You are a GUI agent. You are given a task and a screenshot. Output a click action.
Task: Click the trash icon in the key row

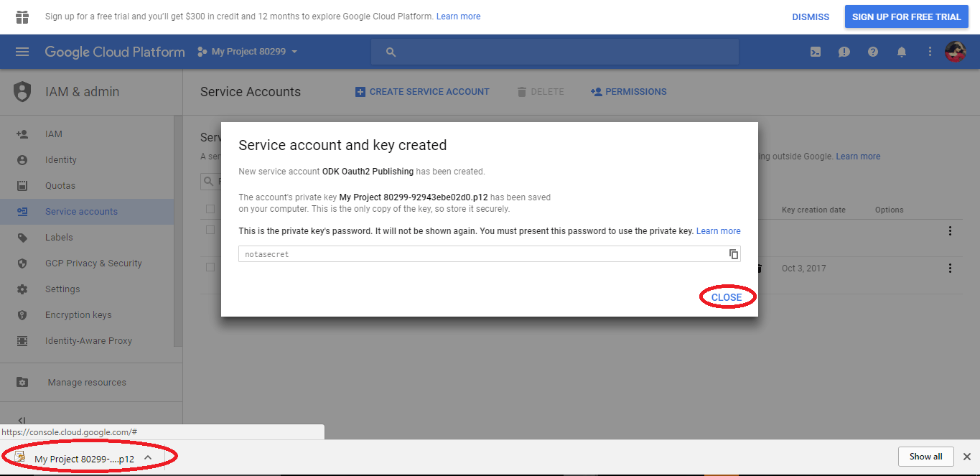760,269
